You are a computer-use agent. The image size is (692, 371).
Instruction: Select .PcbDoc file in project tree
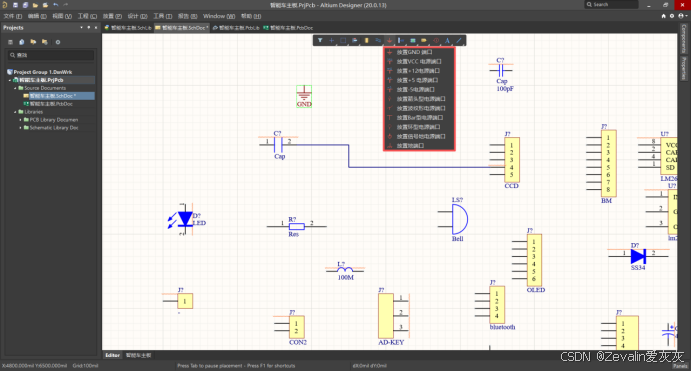(x=51, y=104)
